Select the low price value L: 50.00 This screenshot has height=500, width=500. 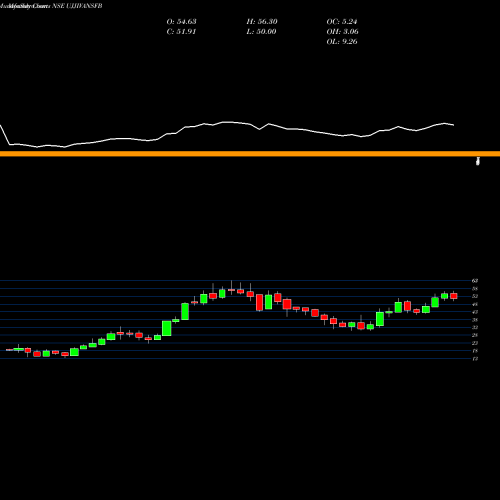click(262, 32)
